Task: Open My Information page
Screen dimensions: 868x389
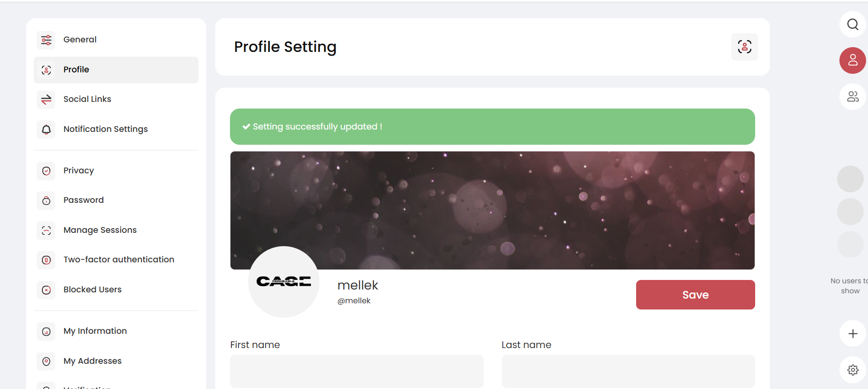Action: point(95,331)
